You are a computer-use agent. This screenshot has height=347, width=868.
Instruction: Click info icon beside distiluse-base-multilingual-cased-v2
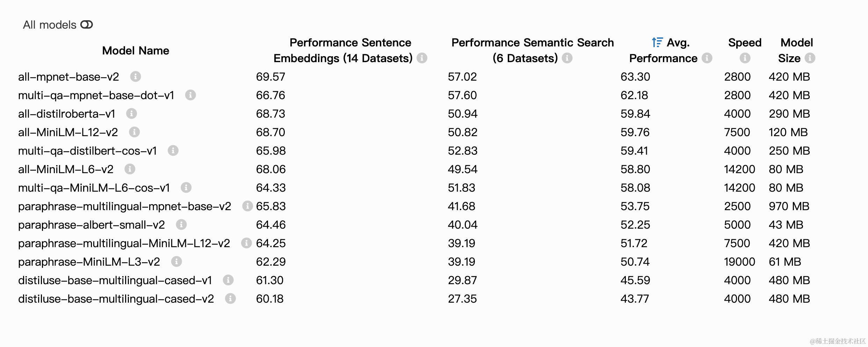click(x=230, y=298)
